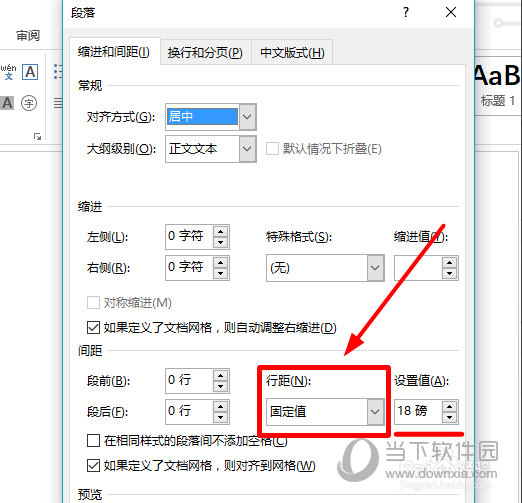522x503 pixels.
Task: Click the character border A icon
Action: click(30, 72)
